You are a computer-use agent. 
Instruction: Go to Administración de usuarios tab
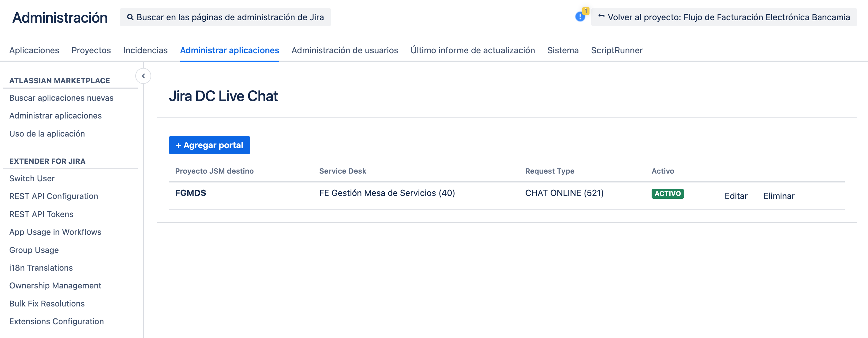[345, 50]
